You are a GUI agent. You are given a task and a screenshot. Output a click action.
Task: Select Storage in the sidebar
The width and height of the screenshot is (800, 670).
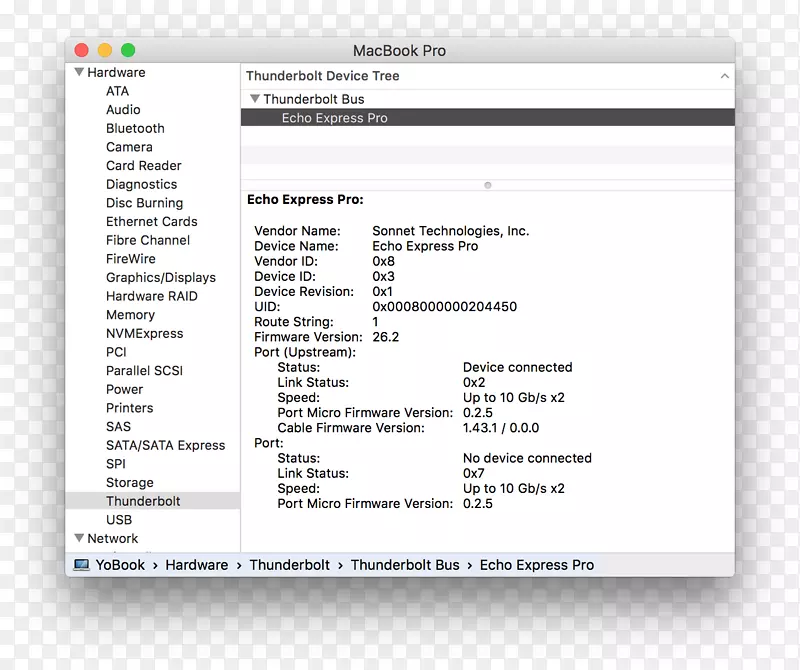(x=129, y=482)
